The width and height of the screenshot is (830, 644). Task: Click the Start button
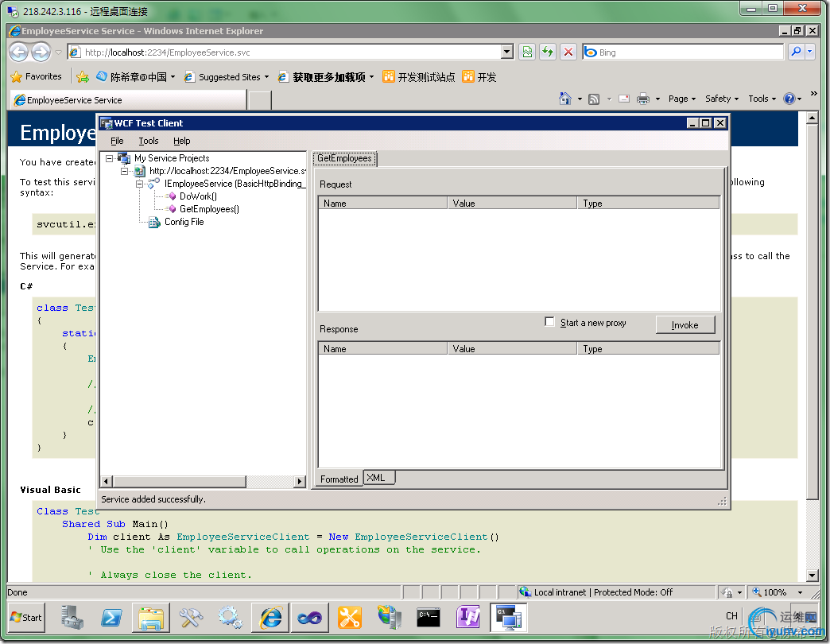coord(26,618)
